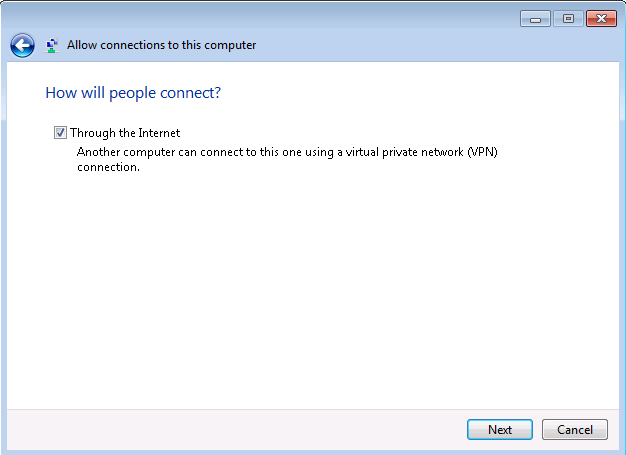The height and width of the screenshot is (455, 626).
Task: Uncheck the Through the Internet checkbox
Action: coord(61,133)
